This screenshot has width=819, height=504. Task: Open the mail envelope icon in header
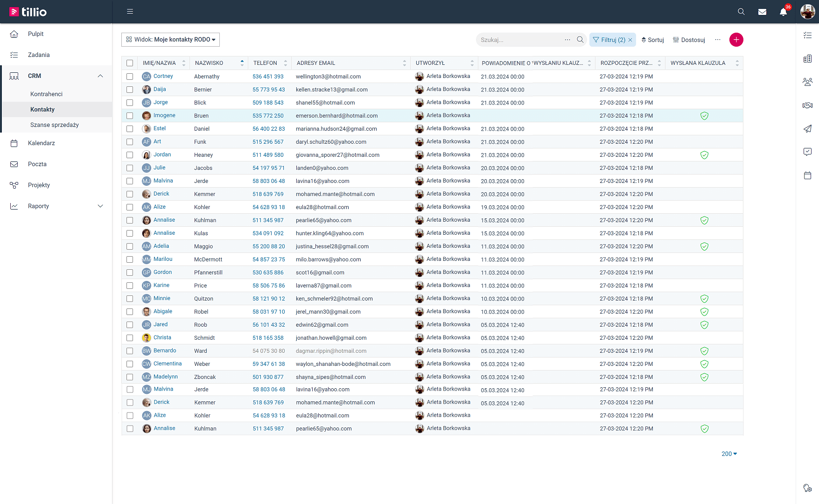tap(762, 12)
